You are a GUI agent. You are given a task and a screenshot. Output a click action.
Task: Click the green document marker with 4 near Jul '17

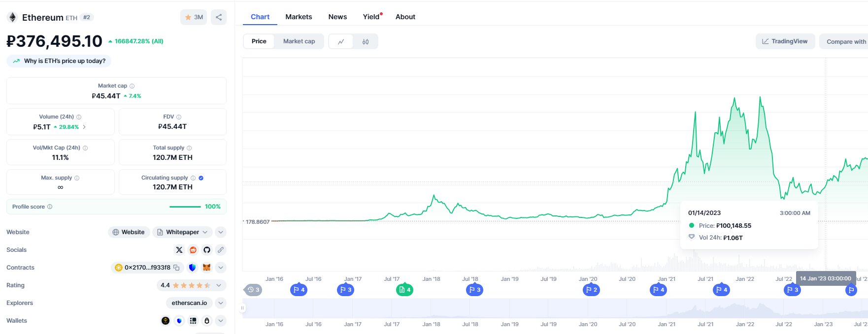404,290
